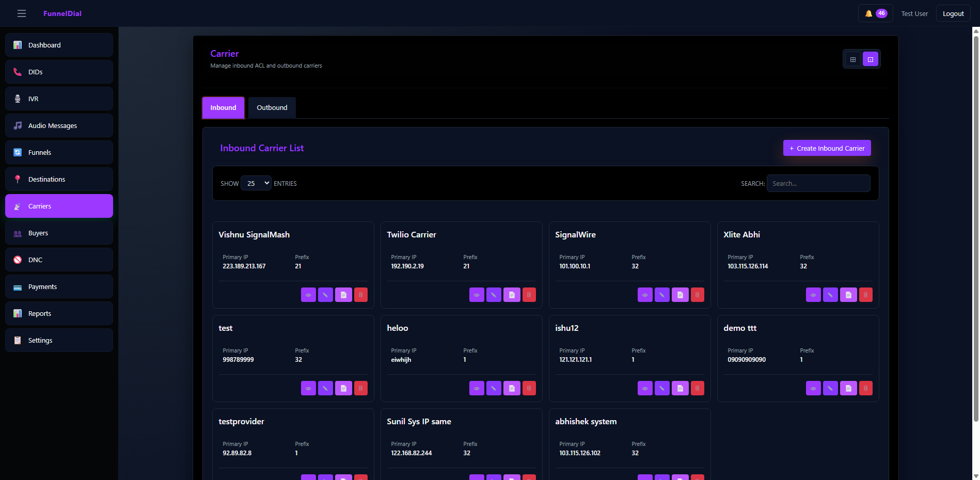Viewport: 980px width, 480px height.
Task: Click Create Inbound Carrier button
Action: 827,148
